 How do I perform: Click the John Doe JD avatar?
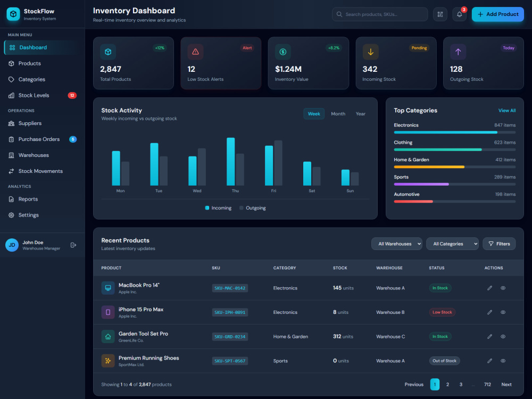[12, 245]
